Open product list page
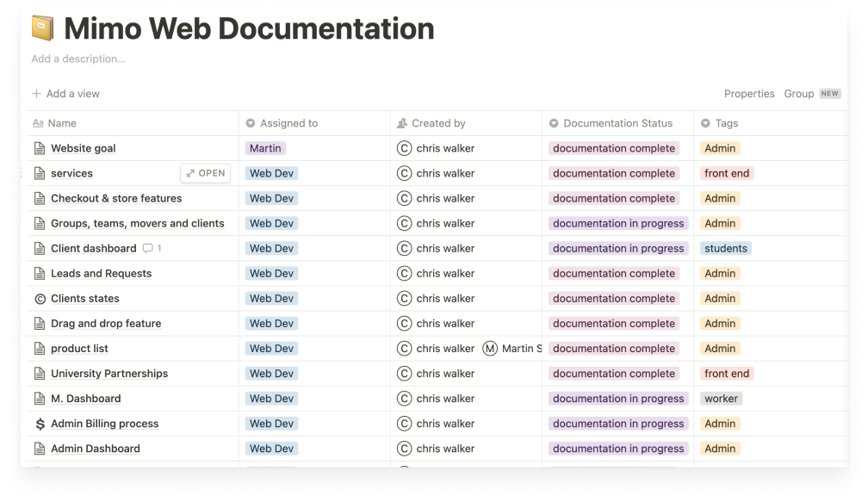The height and width of the screenshot is (502, 868). (80, 349)
